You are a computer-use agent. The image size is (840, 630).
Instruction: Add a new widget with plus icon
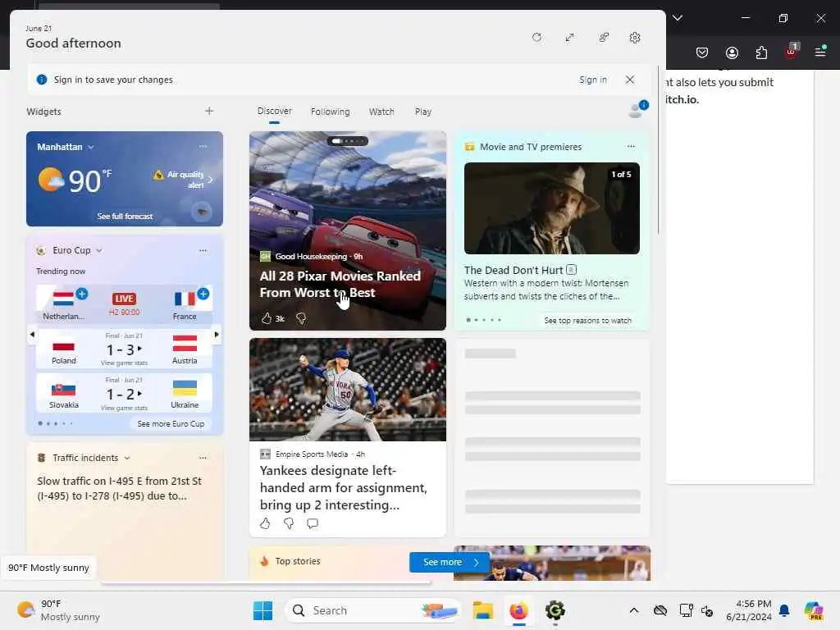point(209,111)
